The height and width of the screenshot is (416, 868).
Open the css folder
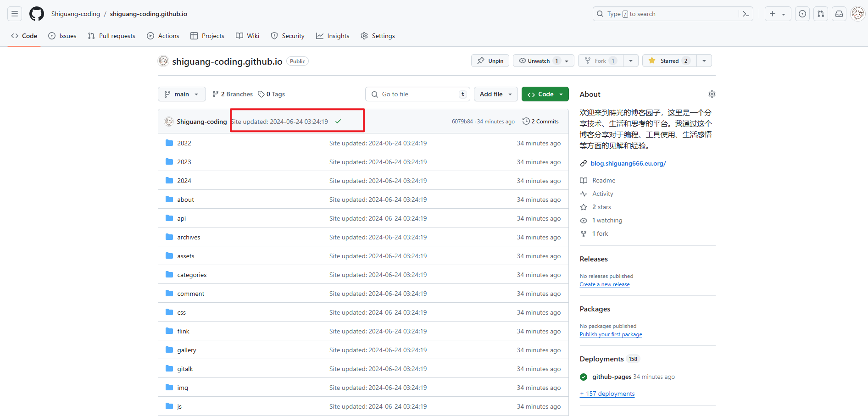[x=182, y=312]
